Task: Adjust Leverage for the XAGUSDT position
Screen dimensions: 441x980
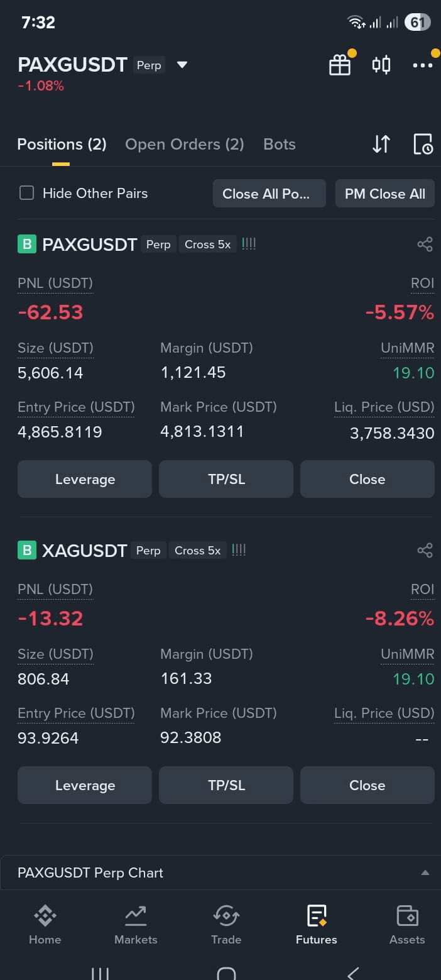Action: coord(85,785)
